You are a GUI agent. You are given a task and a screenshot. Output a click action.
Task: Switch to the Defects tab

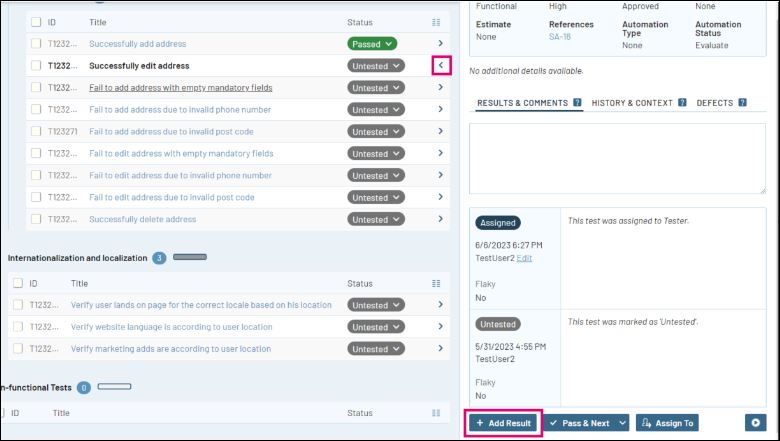tap(714, 103)
